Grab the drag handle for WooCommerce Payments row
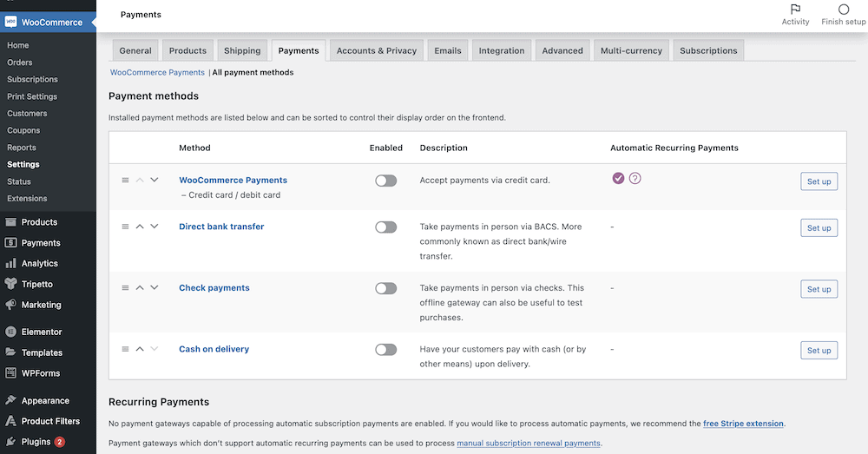The width and height of the screenshot is (868, 454). (125, 180)
